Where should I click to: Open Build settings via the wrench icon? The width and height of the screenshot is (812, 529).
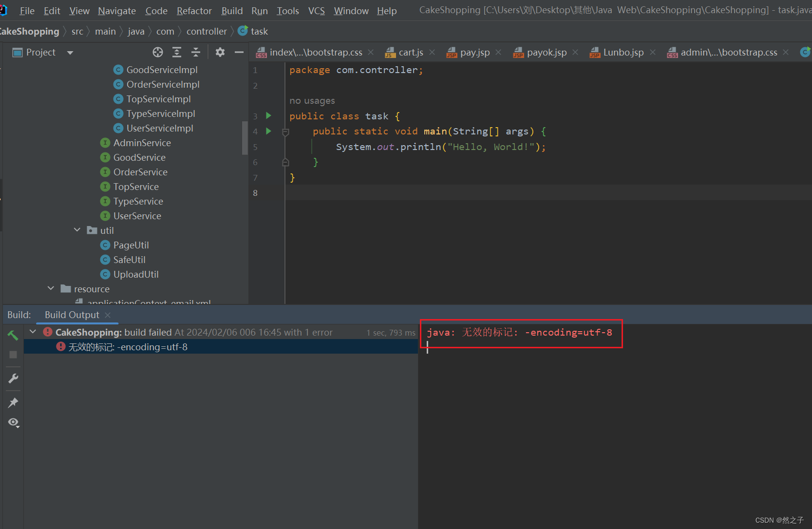[13, 378]
